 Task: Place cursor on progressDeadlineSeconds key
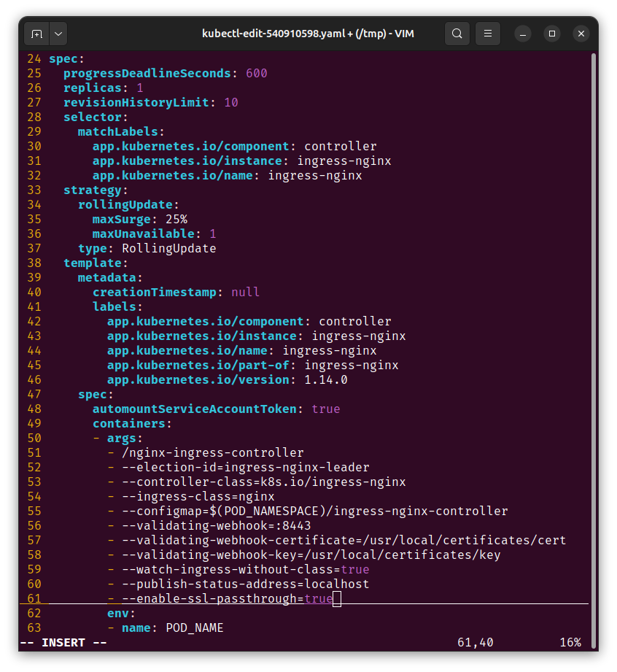point(147,73)
